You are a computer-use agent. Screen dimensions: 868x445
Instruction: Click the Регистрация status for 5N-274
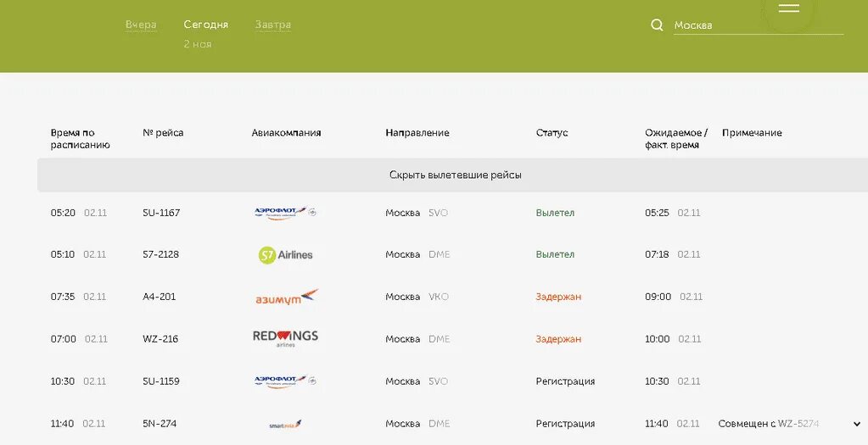[565, 424]
